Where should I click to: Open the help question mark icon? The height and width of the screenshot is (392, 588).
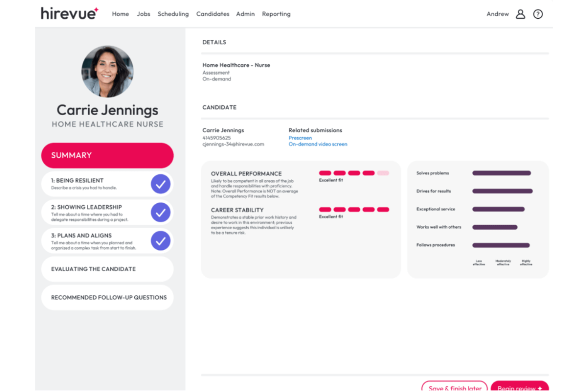[x=538, y=14]
